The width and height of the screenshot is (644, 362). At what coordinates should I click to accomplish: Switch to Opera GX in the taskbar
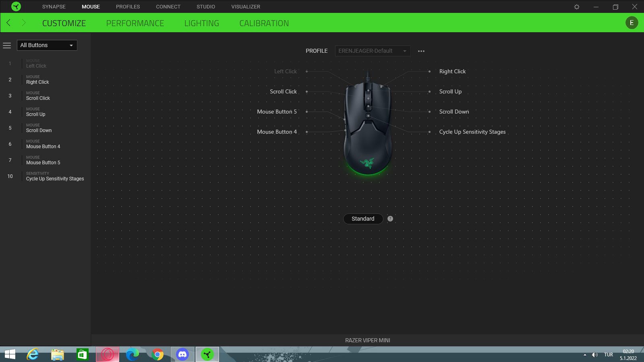pos(108,354)
